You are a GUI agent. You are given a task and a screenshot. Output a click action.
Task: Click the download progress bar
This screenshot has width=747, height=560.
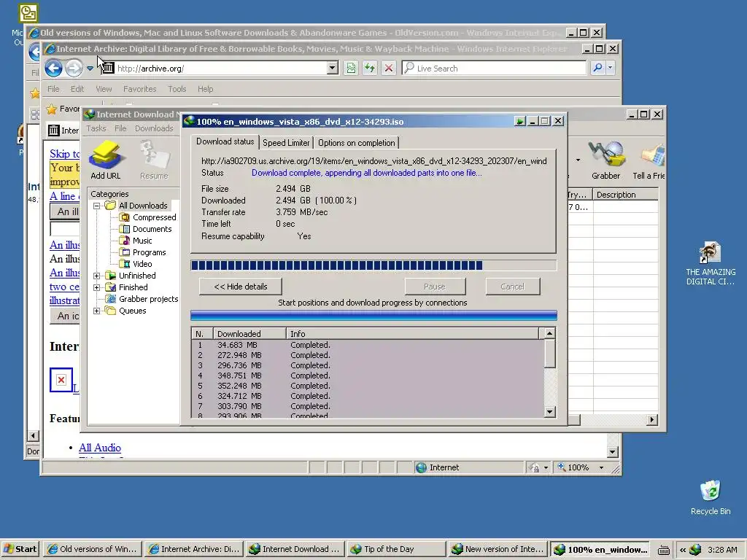[x=373, y=265]
